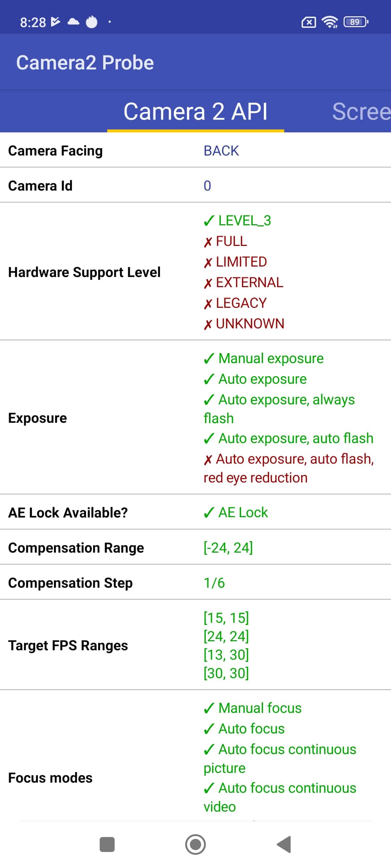Viewport: 391px width, 868px height.
Task: Tap the home circle navigation button
Action: pyautogui.click(x=195, y=844)
